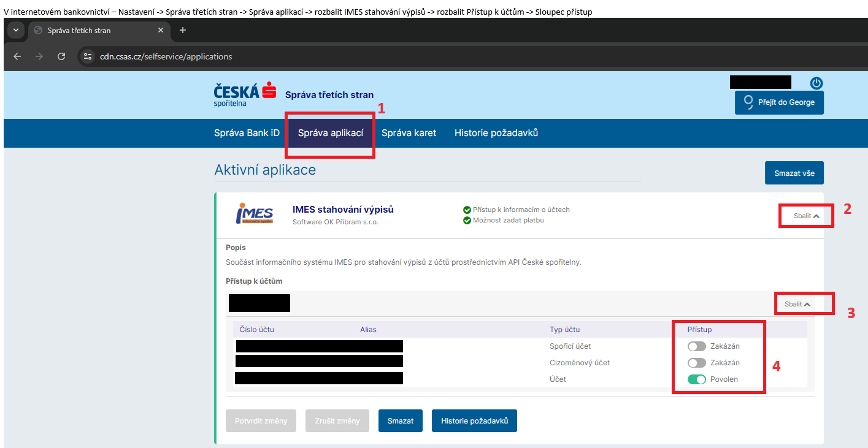Click the green check icon beside Přístup k informacím
Viewport: 868px width, 448px height.
click(x=467, y=210)
